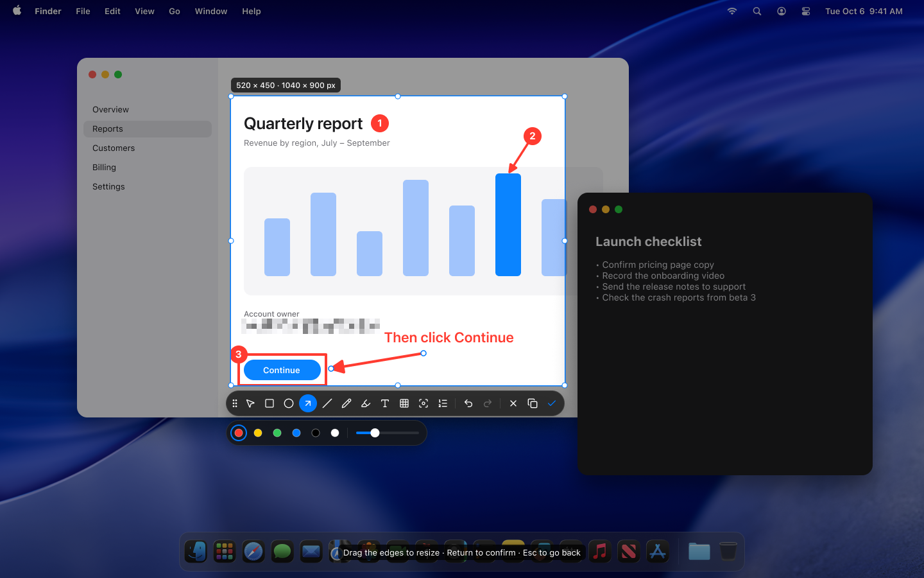
Task: Pick the black annotation color
Action: [x=316, y=433]
